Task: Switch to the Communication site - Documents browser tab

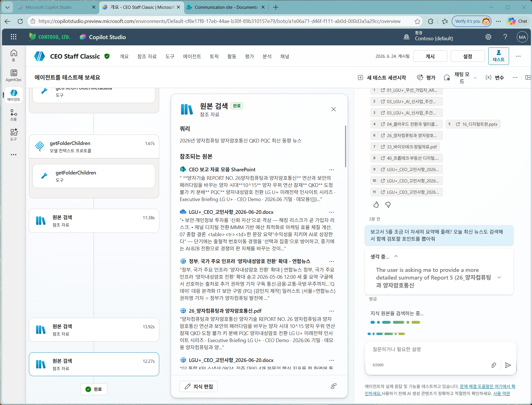Action: (x=226, y=7)
